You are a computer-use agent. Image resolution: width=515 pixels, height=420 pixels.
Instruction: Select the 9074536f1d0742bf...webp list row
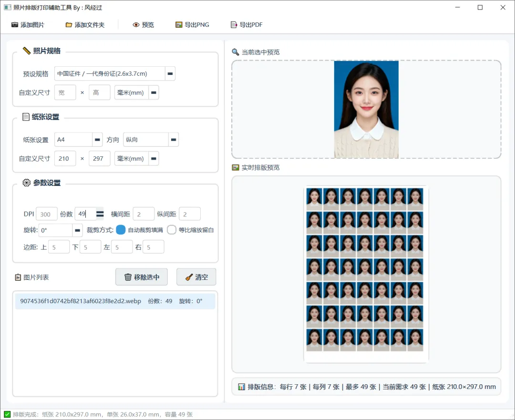click(x=115, y=301)
